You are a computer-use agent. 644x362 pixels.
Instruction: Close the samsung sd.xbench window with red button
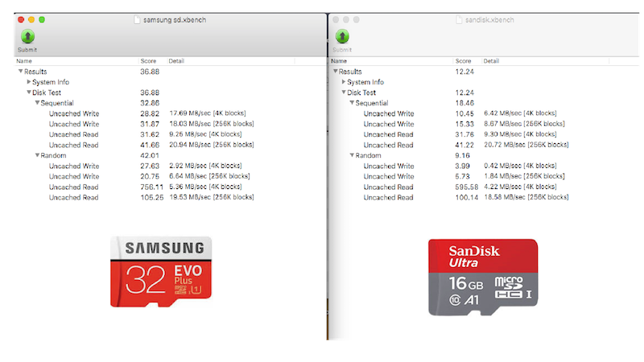click(x=19, y=19)
